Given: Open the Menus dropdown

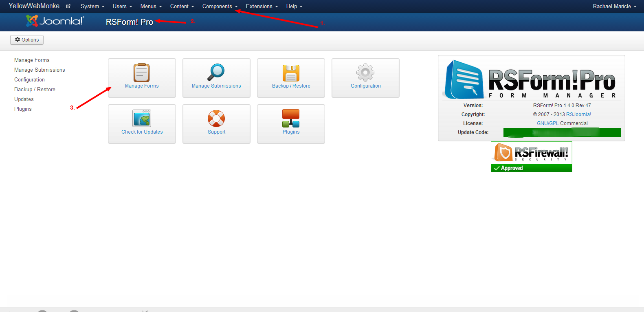Looking at the screenshot, I should tap(151, 6).
